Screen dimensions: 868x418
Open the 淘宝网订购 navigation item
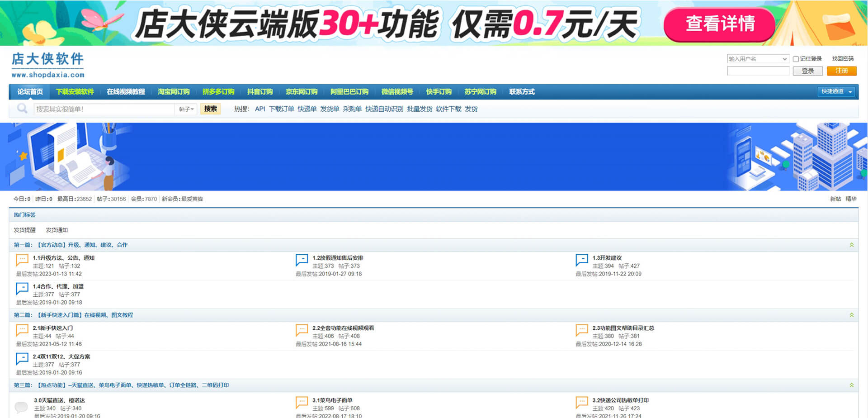[x=174, y=92]
